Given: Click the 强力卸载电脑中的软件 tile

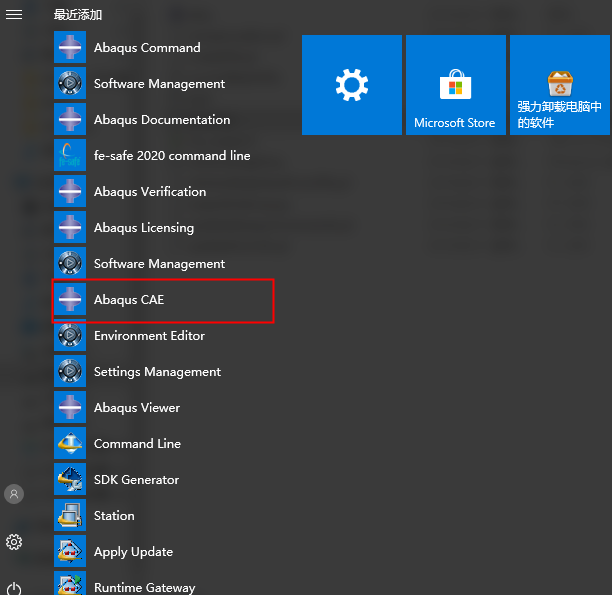Looking at the screenshot, I should [559, 85].
